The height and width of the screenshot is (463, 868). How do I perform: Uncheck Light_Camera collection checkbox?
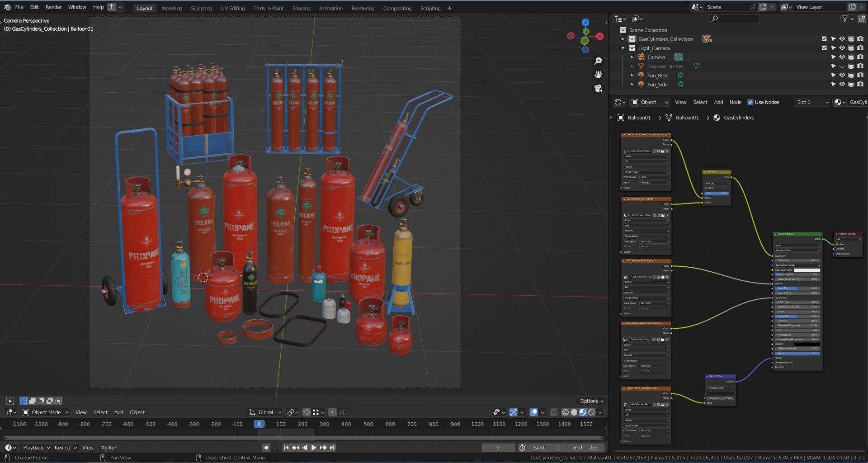coord(824,48)
